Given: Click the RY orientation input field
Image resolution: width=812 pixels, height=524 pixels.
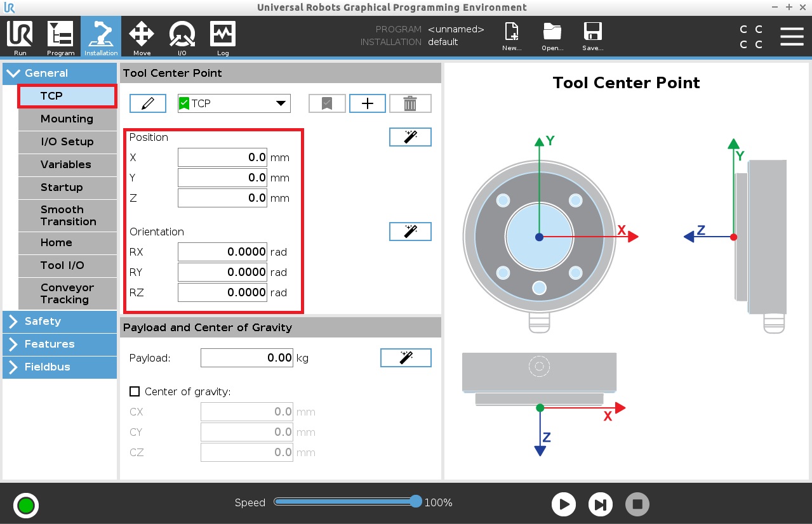Looking at the screenshot, I should (223, 272).
